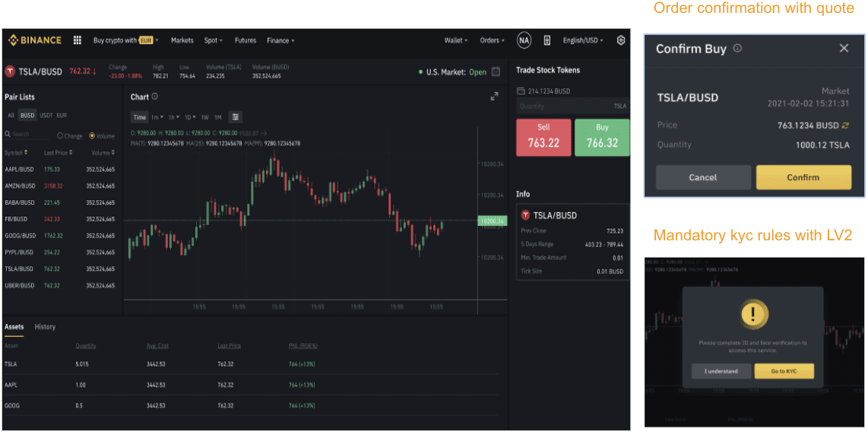
Task: Click Go to KYC button
Action: 784,371
